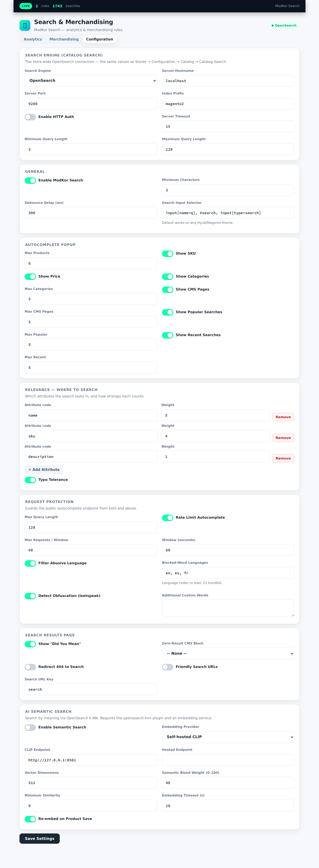Click the Semantic Blend Weight field
The width and height of the screenshot is (319, 868).
(228, 783)
